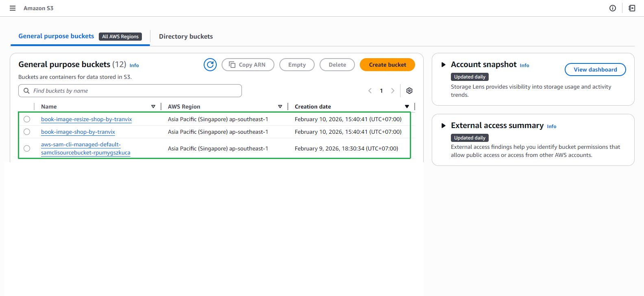Screen dimensions: 644x296
Task: Click Info link beside General purpose buckets
Action: (134, 65)
